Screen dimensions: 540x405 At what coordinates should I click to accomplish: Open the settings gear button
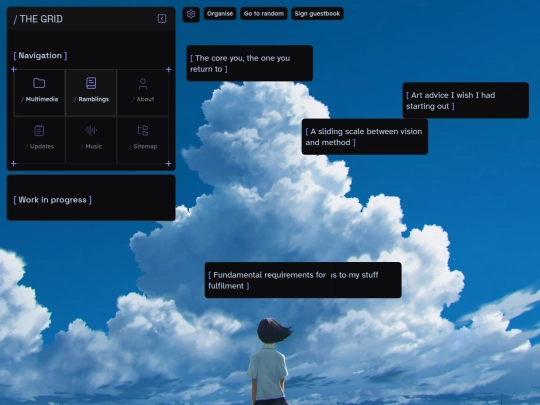[x=191, y=14]
